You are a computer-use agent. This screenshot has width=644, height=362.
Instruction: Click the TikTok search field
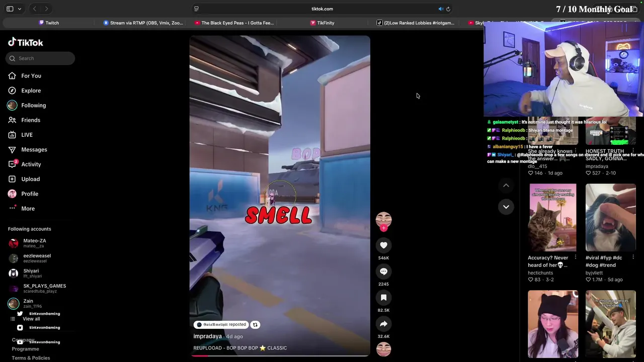[40, 58]
